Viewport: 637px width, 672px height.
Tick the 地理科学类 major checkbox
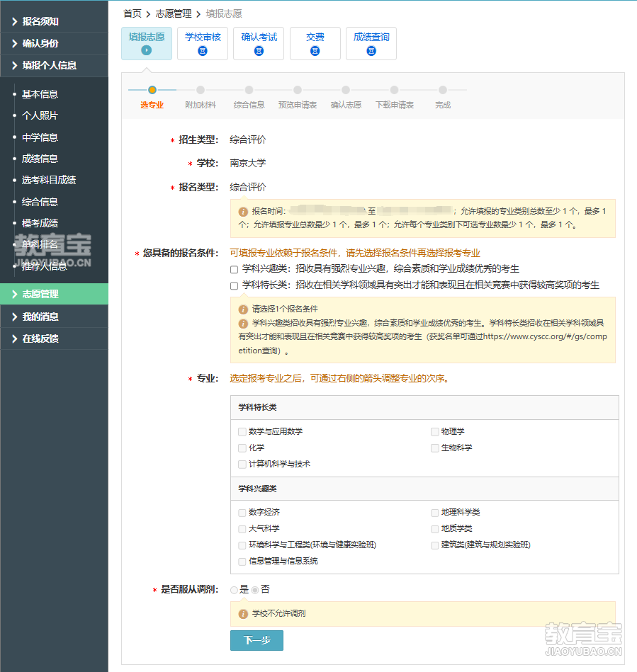(x=435, y=513)
